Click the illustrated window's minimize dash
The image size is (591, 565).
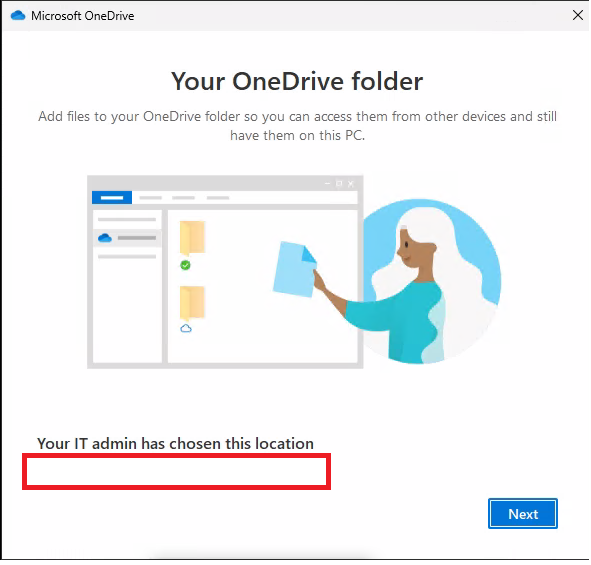[x=327, y=184]
